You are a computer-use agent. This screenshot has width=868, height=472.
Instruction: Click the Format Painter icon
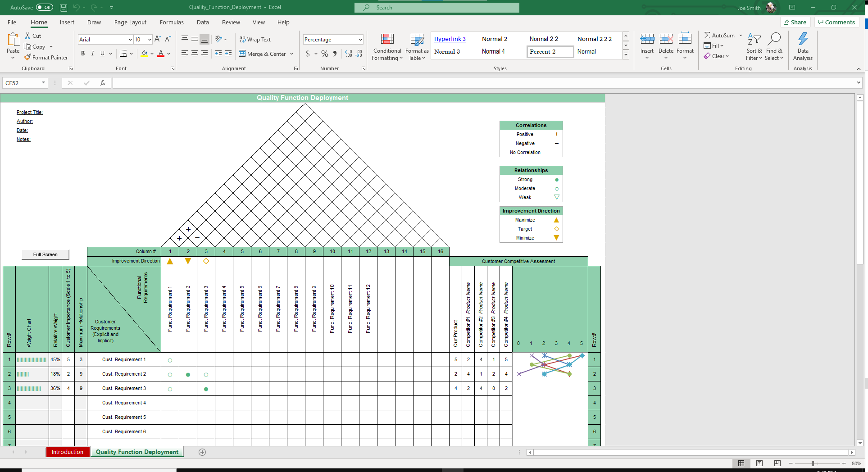click(x=28, y=57)
